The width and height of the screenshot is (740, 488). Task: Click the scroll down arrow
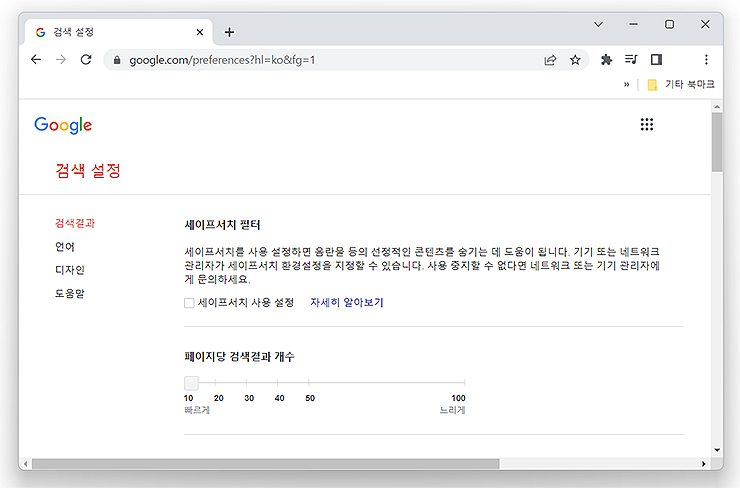(x=717, y=450)
